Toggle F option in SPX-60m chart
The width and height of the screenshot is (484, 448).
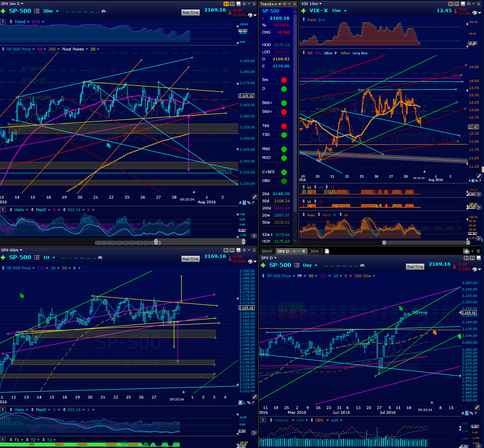(x=253, y=403)
